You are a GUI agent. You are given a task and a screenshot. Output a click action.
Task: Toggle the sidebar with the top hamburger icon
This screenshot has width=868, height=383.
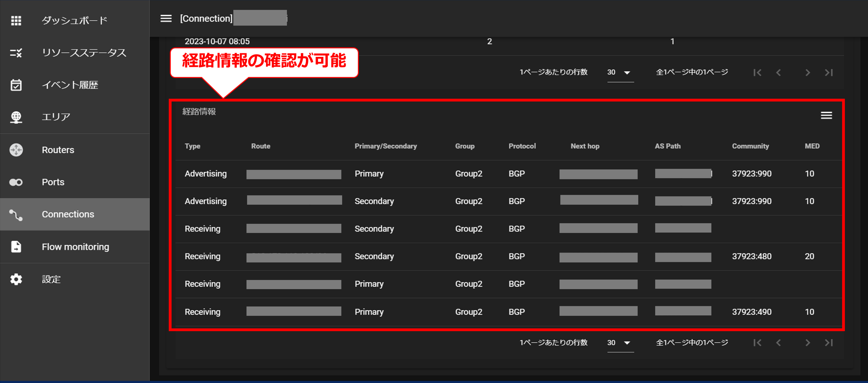coord(166,19)
